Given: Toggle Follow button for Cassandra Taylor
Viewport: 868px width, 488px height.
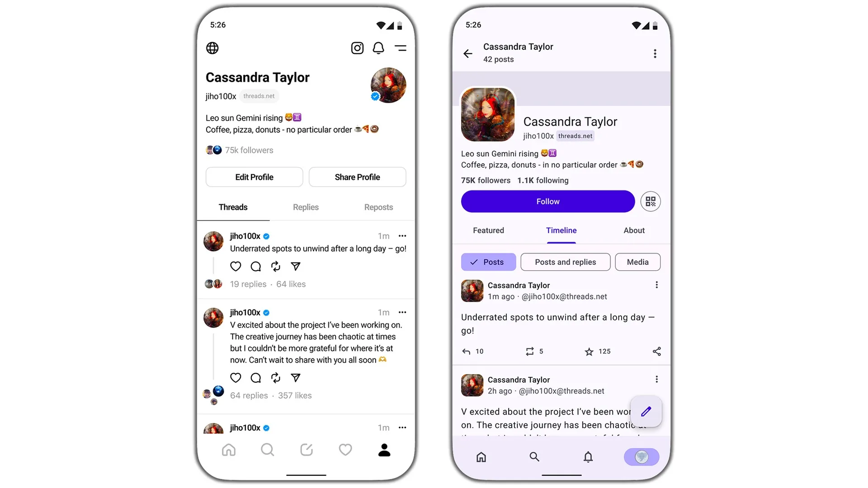Looking at the screenshot, I should click(x=548, y=202).
